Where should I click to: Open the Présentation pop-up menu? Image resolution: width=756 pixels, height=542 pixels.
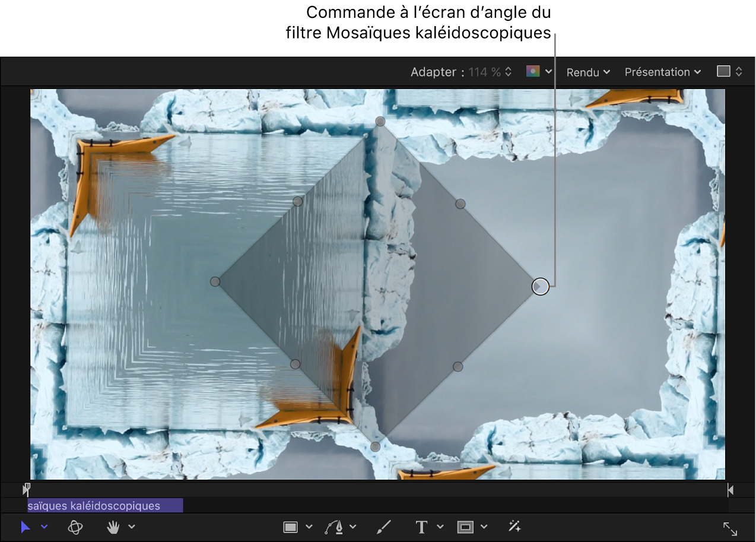point(662,72)
